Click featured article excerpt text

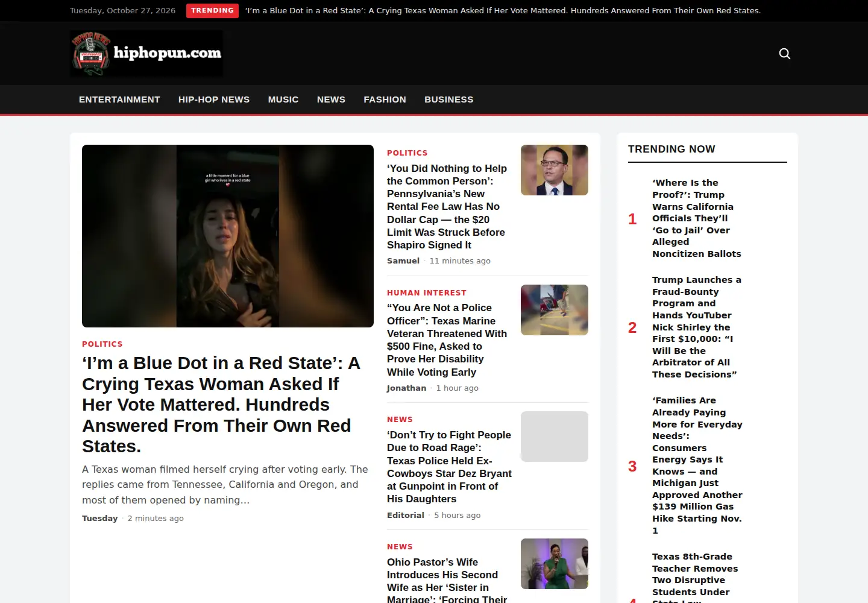pyautogui.click(x=225, y=485)
